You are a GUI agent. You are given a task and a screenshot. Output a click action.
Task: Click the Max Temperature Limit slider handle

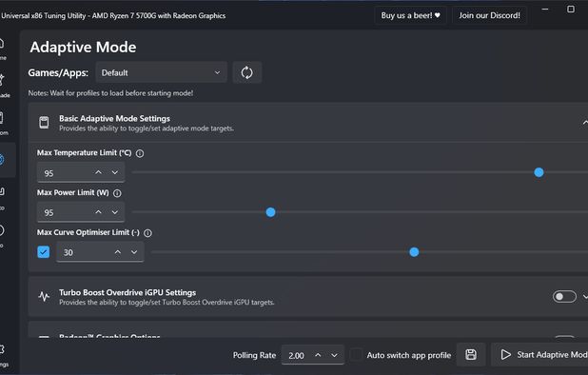pyautogui.click(x=539, y=172)
